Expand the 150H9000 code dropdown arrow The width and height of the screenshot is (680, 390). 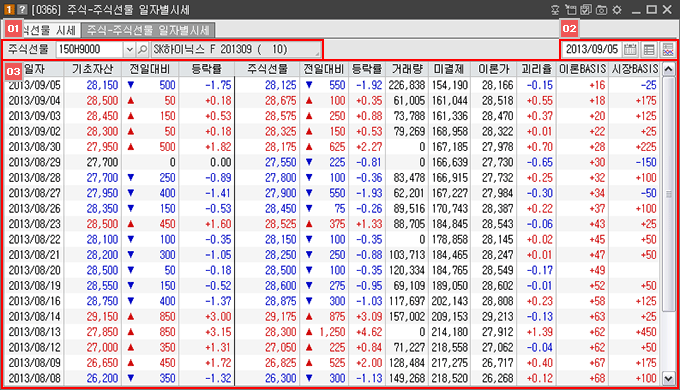[129, 49]
